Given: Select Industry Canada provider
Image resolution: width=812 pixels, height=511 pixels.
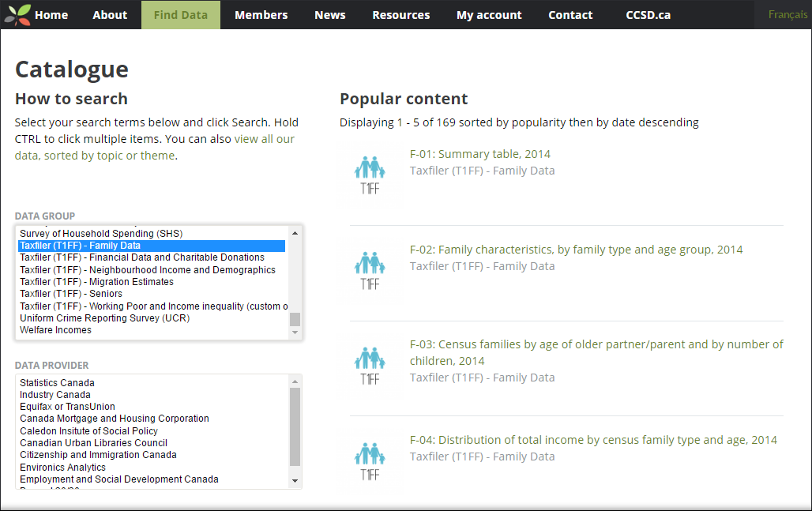Looking at the screenshot, I should [152, 395].
